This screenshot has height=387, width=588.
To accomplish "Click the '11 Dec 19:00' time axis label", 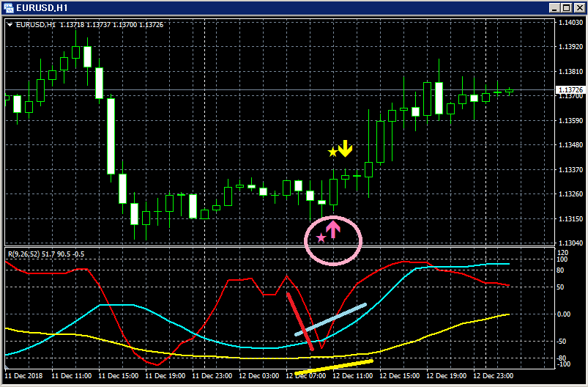I will point(165,376).
